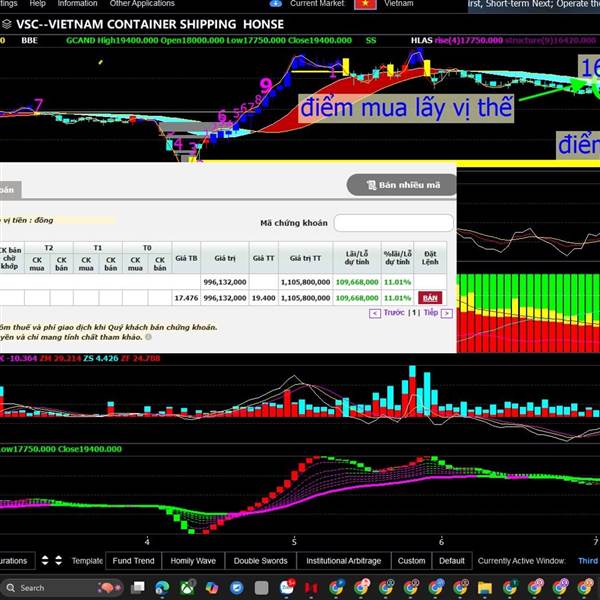Click the GCAND indicator label

pos(80,41)
